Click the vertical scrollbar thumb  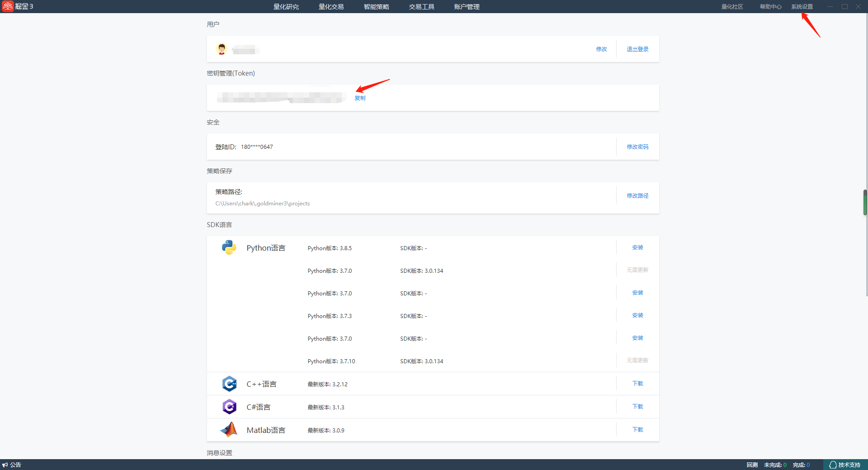coord(865,202)
